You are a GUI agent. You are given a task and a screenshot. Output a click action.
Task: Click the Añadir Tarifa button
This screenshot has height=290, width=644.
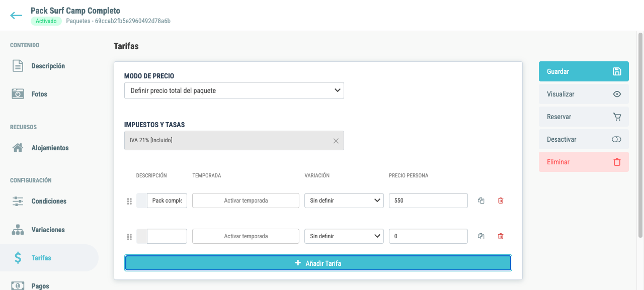click(318, 263)
